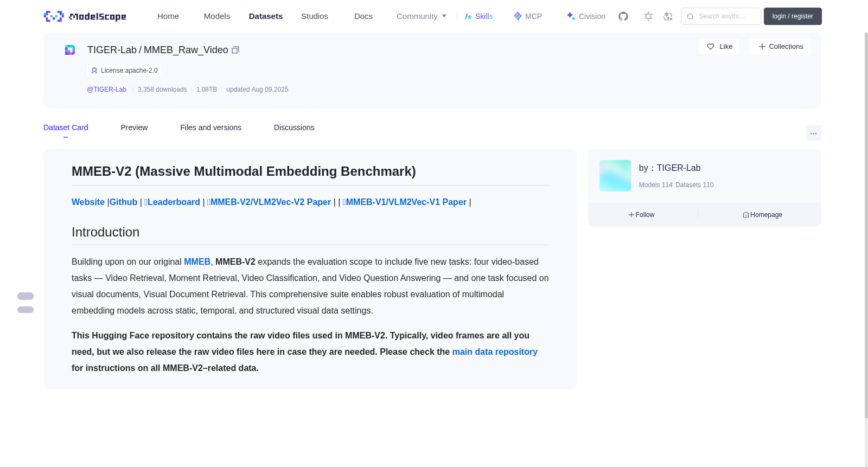Switch site language with the translate icon

668,16
